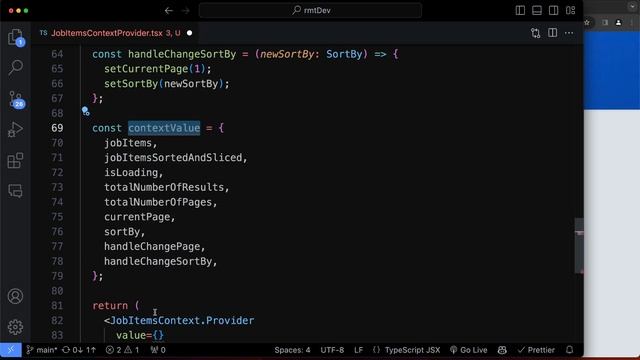640x360 pixels.
Task: Open the Copilot status icon
Action: (x=502, y=350)
